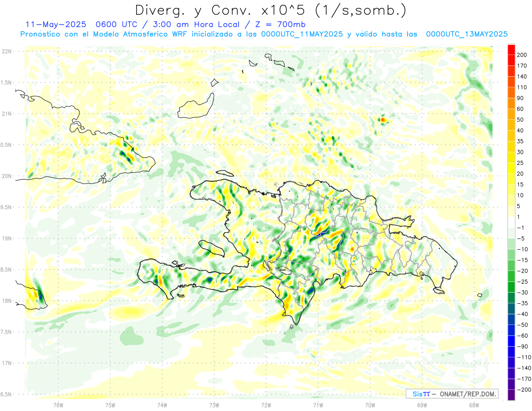
Task: Click the 70W longitude label
Action: (x=370, y=404)
